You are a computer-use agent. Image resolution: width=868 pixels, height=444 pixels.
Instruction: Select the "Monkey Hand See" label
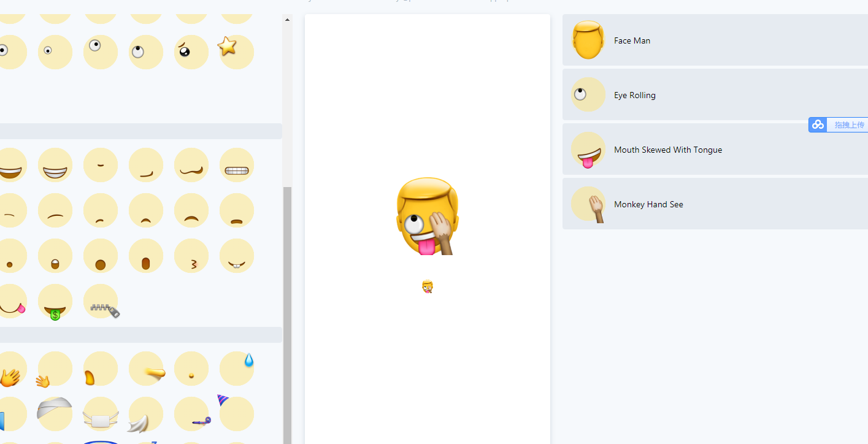pyautogui.click(x=648, y=204)
